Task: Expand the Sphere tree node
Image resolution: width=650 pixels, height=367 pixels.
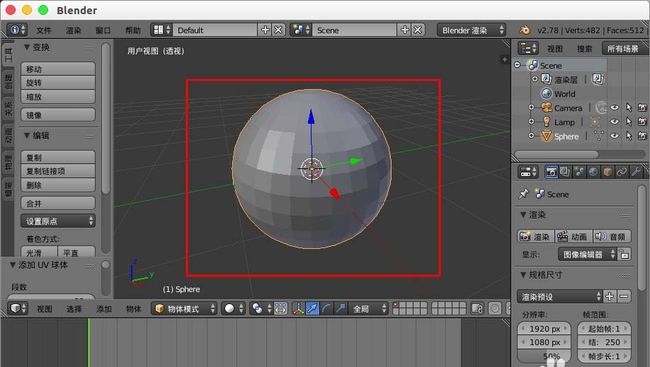Action: (x=531, y=136)
